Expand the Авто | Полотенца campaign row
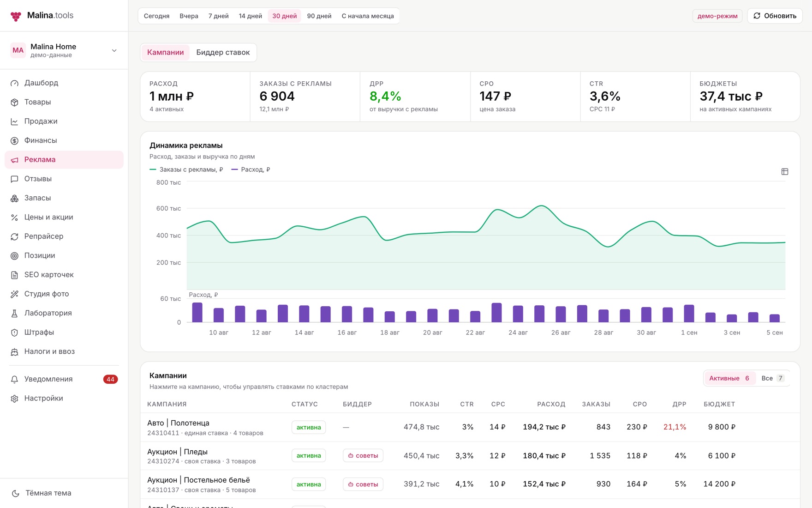 [x=470, y=427]
